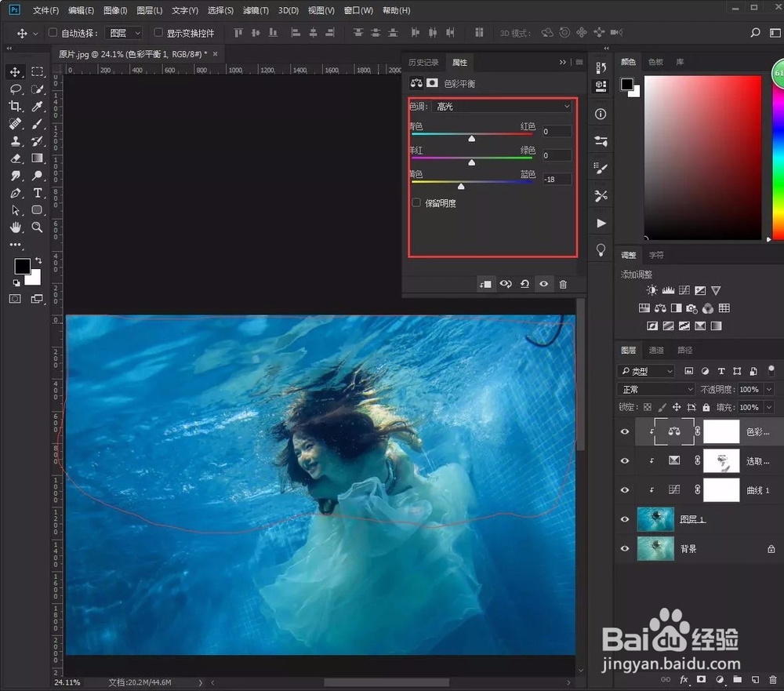Select the Quick Selection tool
This screenshot has width=784, height=691.
pos(37,89)
